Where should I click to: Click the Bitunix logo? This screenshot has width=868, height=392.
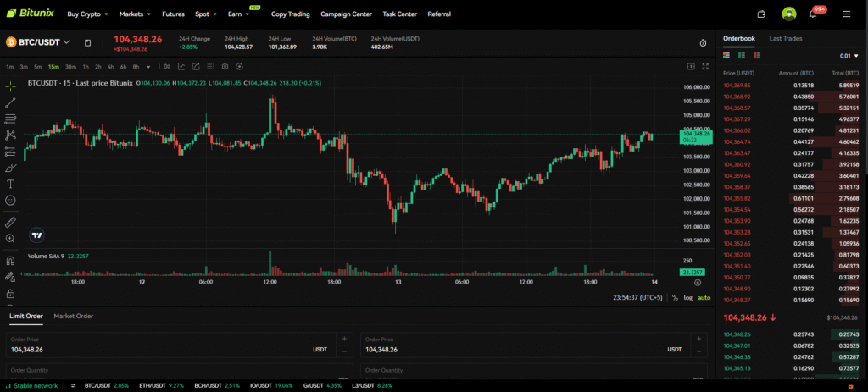(30, 14)
